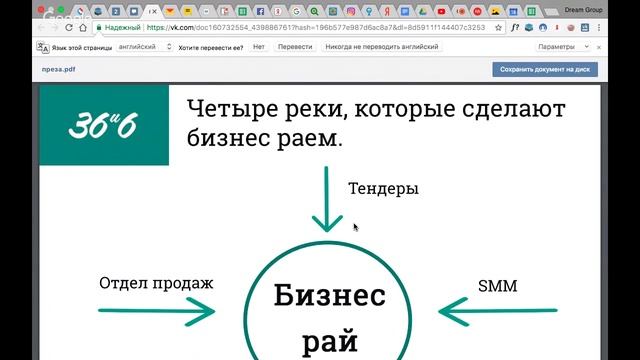Switch to the Facebook tab
Screen dimensions: 640x360
(260, 11)
